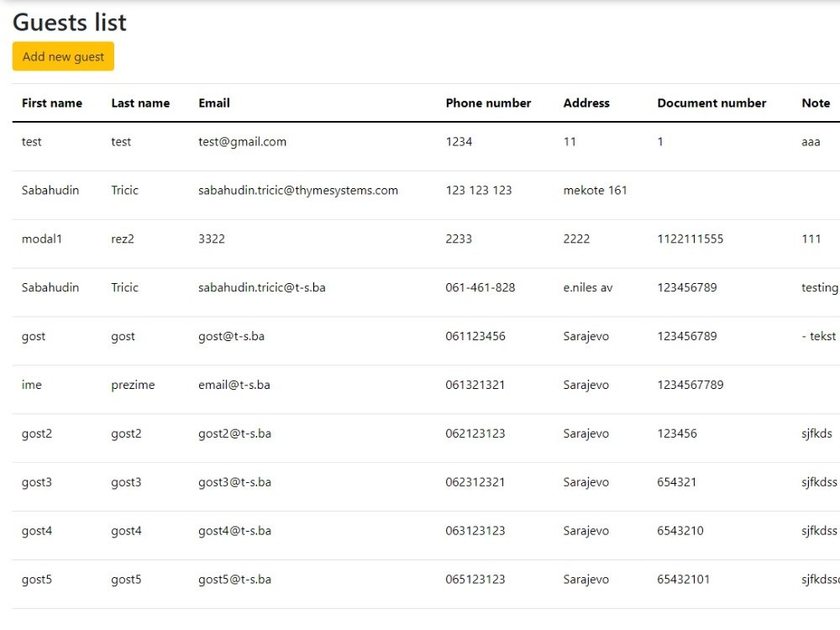
Task: Select phone number 062312321
Action: (475, 482)
